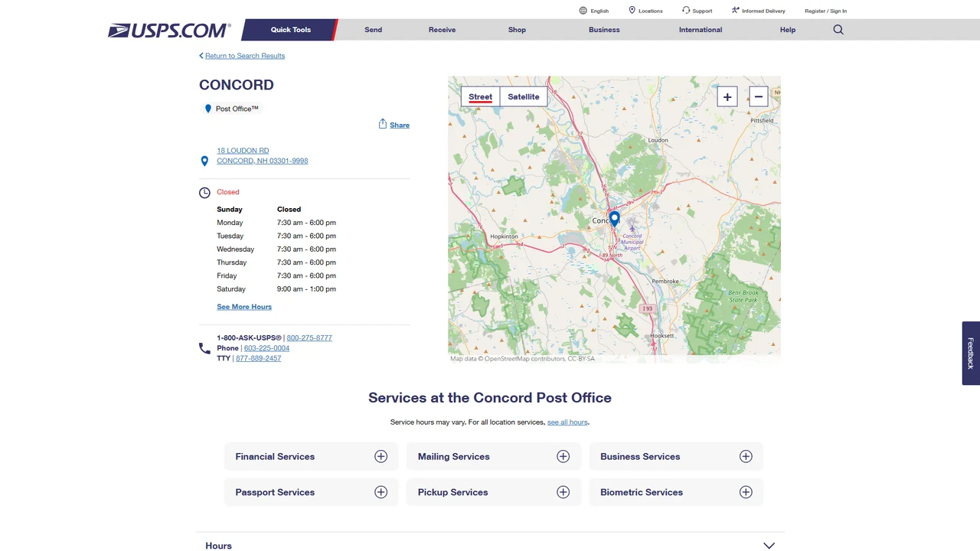Zoom in the map with plus button
This screenshot has height=551, width=980.
(x=727, y=96)
